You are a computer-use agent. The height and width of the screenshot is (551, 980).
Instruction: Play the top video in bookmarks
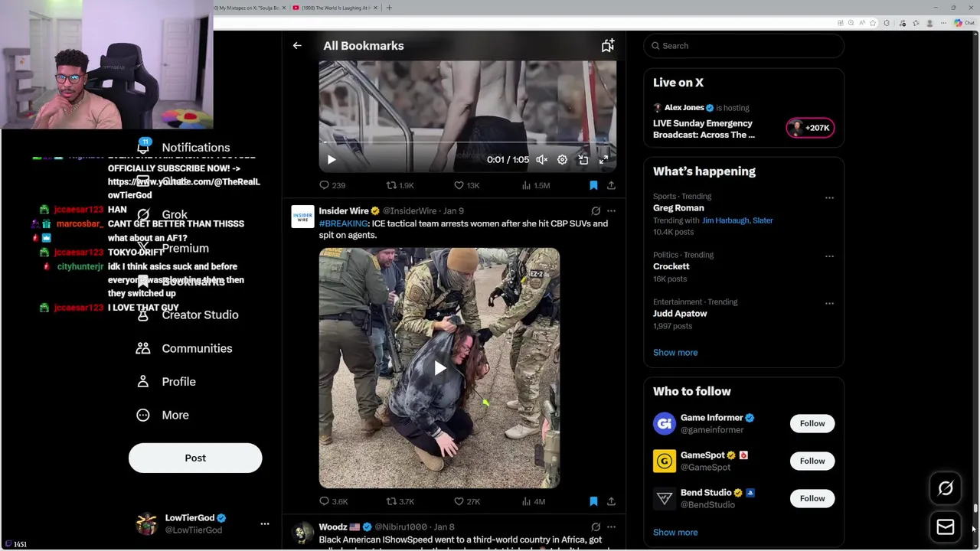click(x=332, y=160)
